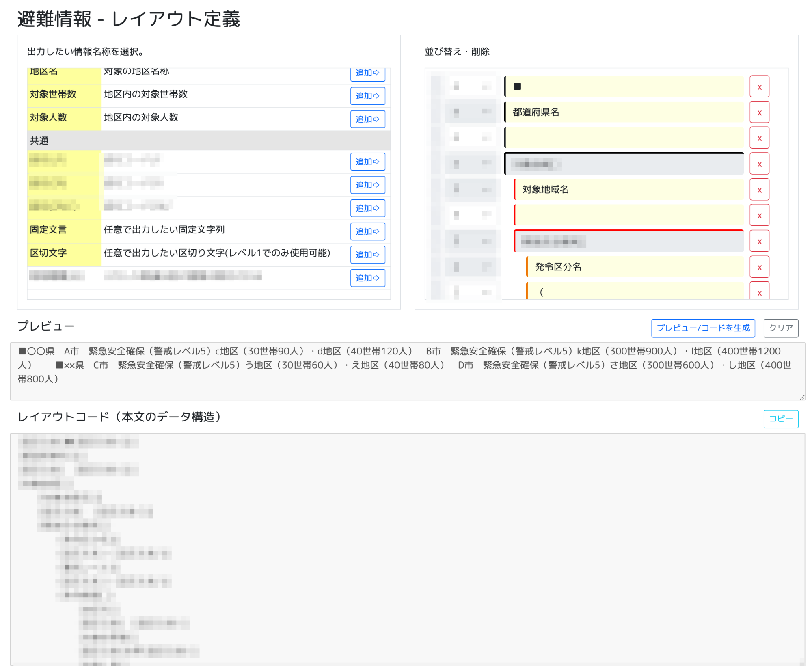Click 追加 button for 対象人数 row
The height and width of the screenshot is (672, 812).
point(367,119)
